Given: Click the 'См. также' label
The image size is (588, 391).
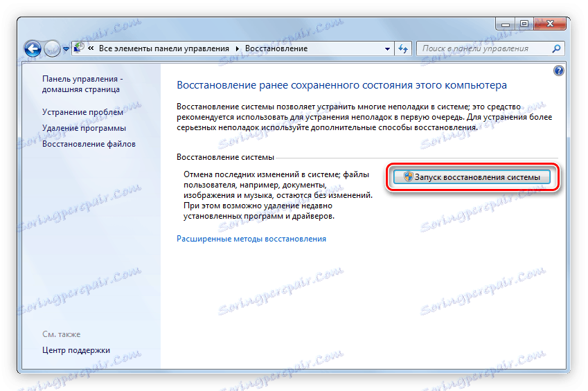Looking at the screenshot, I should tap(62, 334).
